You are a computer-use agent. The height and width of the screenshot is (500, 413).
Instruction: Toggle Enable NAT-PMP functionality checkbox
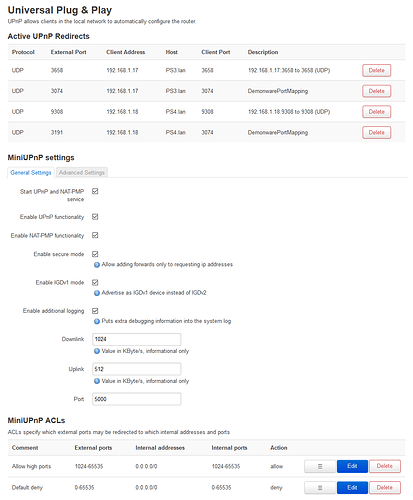point(95,235)
